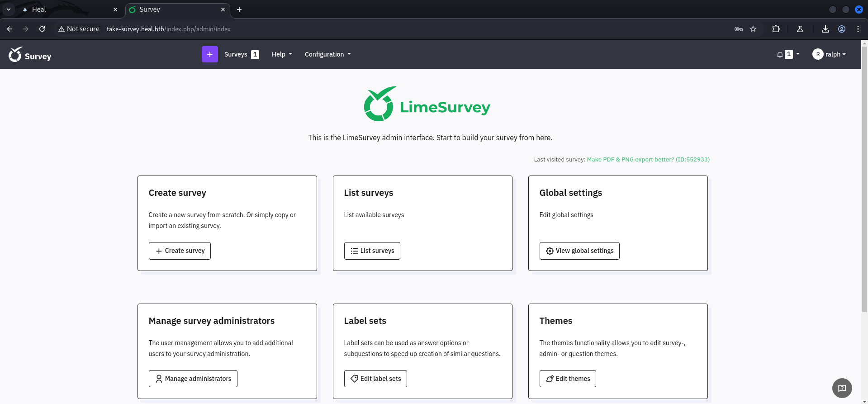The height and width of the screenshot is (404, 868).
Task: Open the browser downloads icon
Action: 825,29
